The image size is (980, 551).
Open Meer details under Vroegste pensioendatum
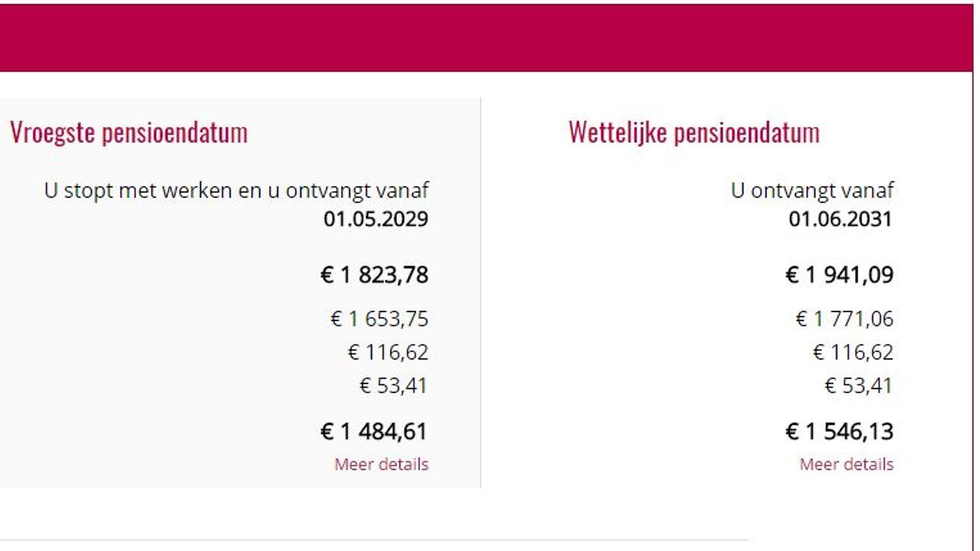click(381, 465)
